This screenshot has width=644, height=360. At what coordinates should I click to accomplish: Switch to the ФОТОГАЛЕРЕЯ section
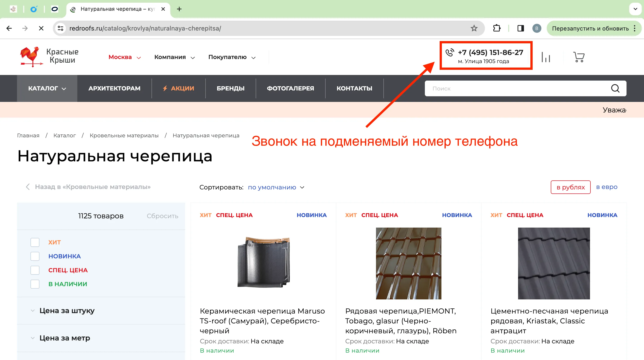[290, 88]
